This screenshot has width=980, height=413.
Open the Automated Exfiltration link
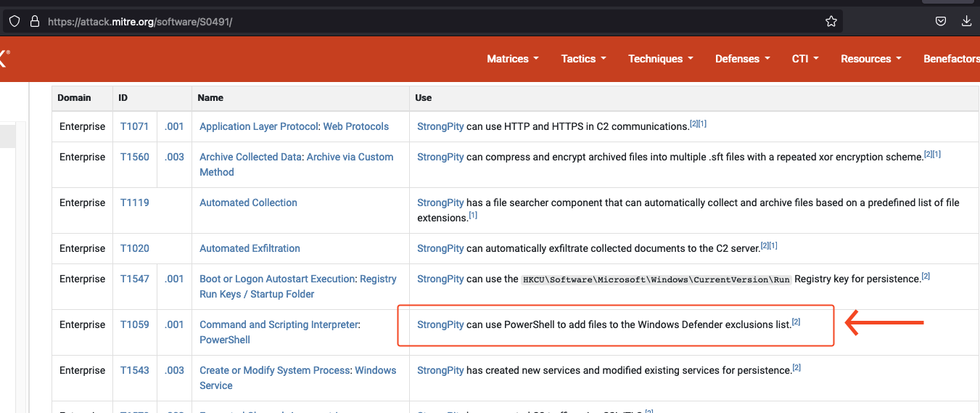[250, 248]
